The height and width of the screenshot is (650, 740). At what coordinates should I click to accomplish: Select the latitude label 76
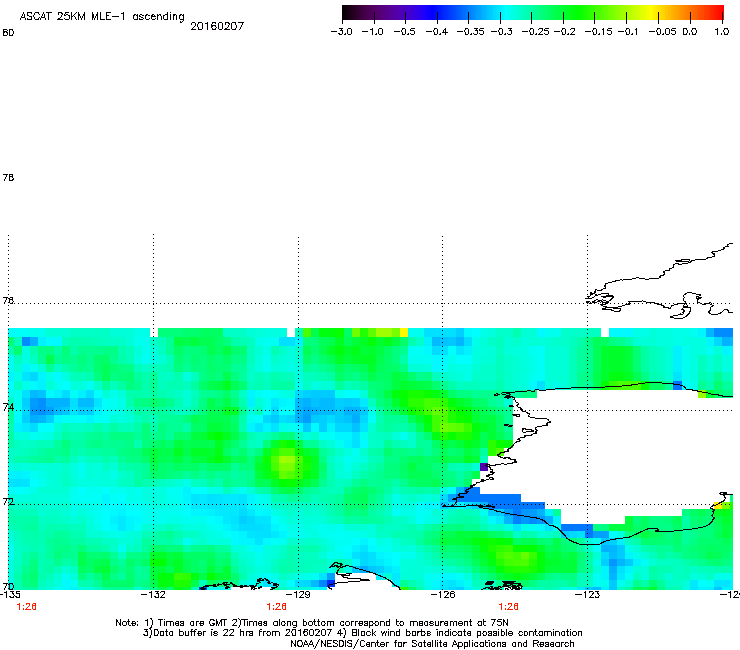8,300
